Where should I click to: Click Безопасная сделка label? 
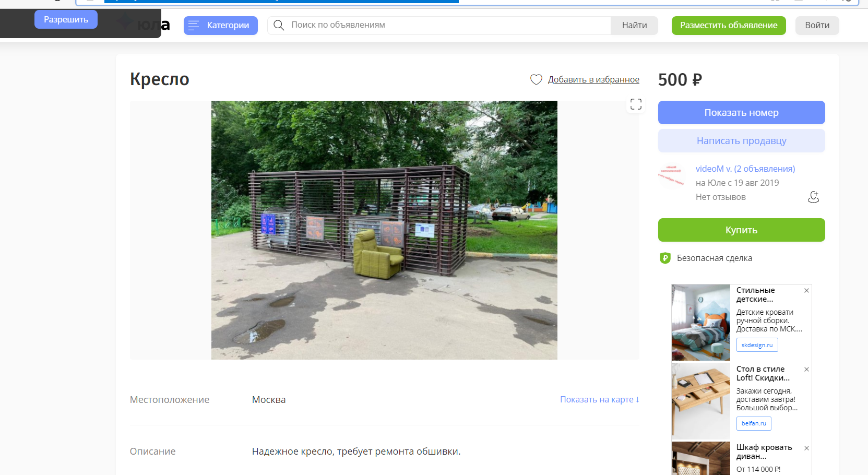715,258
